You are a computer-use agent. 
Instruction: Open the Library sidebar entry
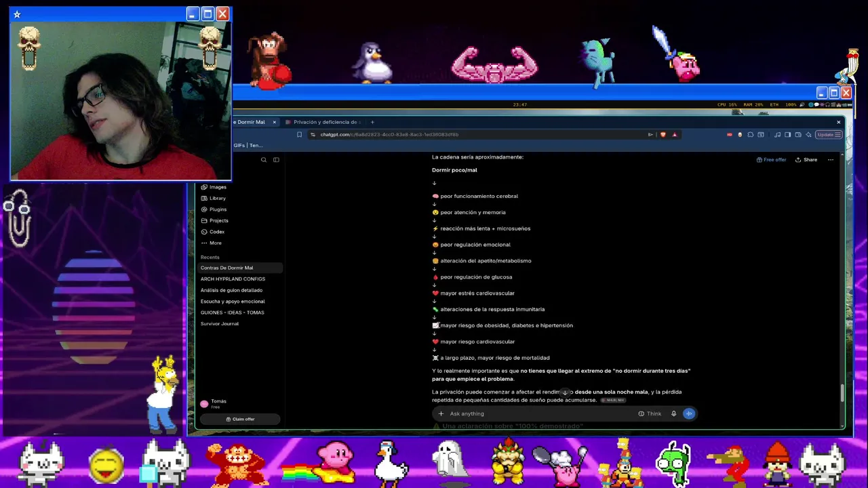pyautogui.click(x=213, y=198)
